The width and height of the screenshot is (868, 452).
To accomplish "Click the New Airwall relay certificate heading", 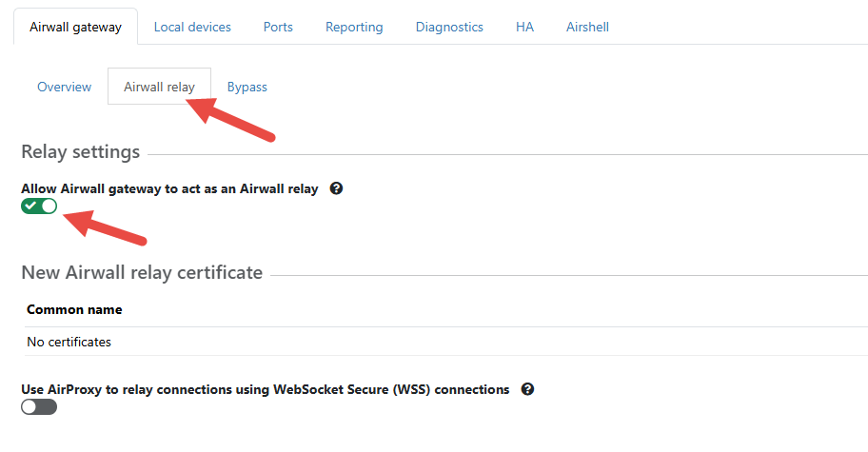I will pyautogui.click(x=142, y=273).
